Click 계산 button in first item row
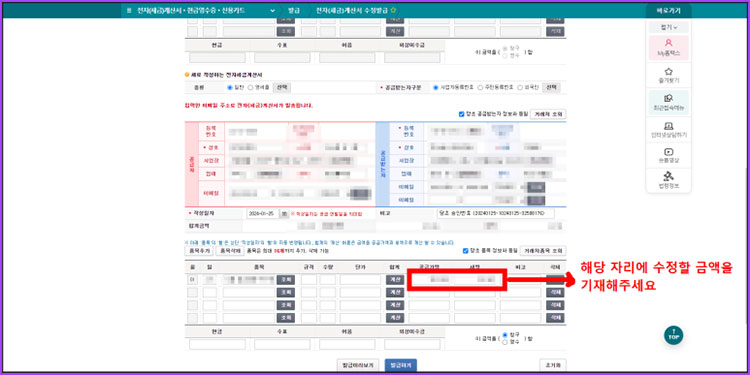Viewport: 750px width, 375px height. [x=395, y=279]
